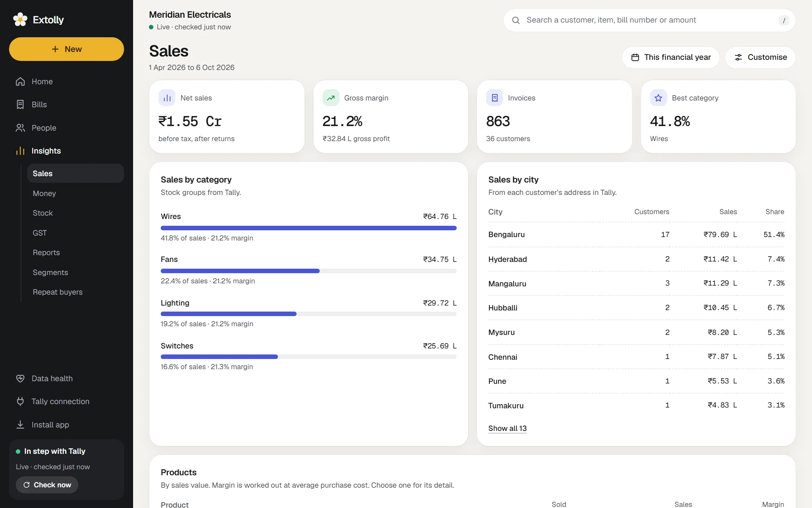Image resolution: width=812 pixels, height=508 pixels.
Task: Click the ₹1.55 Cr net sales value
Action: click(190, 122)
